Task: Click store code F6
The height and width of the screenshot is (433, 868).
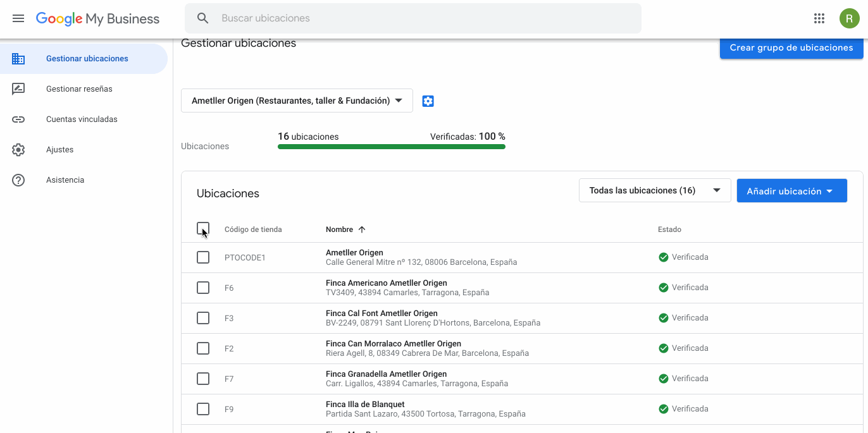Action: tap(229, 288)
